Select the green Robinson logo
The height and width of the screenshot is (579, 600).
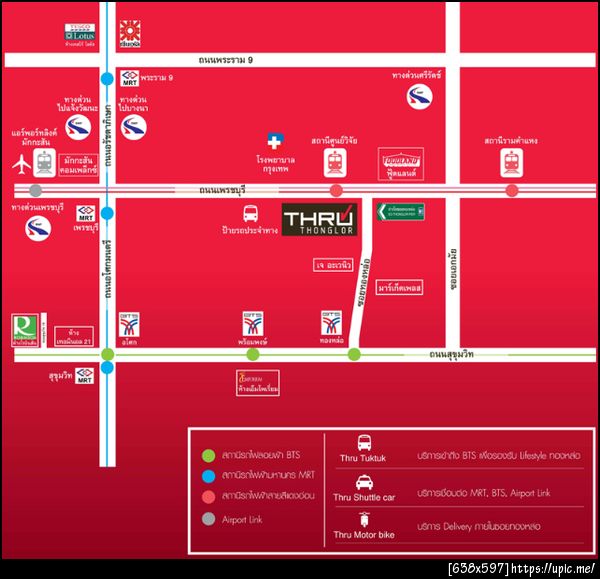[25, 330]
